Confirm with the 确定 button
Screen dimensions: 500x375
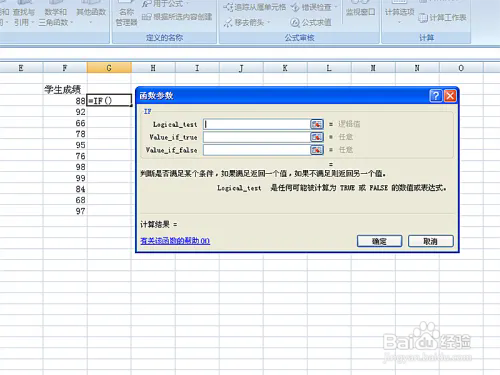(x=379, y=241)
